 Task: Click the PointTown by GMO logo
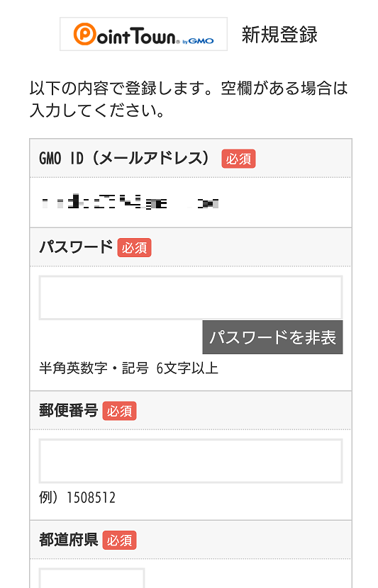pyautogui.click(x=143, y=34)
